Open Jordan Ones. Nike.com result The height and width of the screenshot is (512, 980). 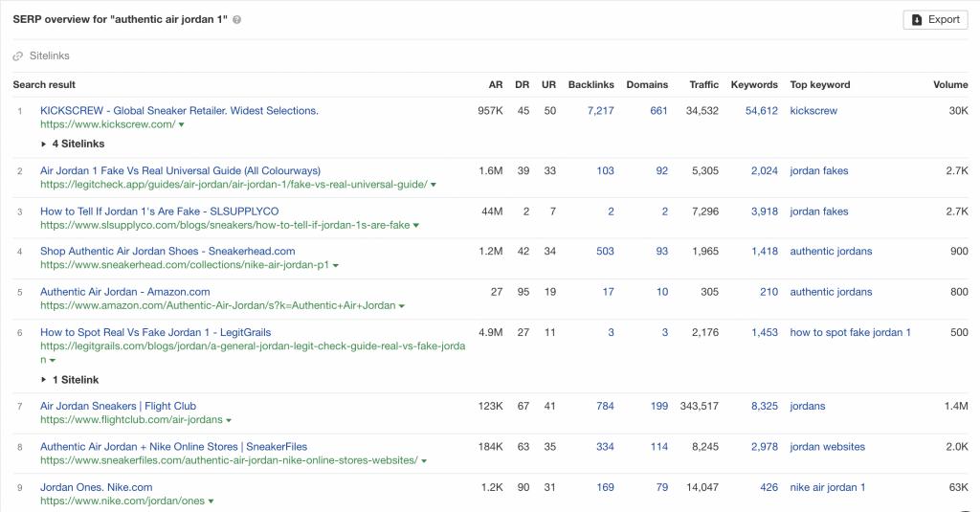point(97,488)
